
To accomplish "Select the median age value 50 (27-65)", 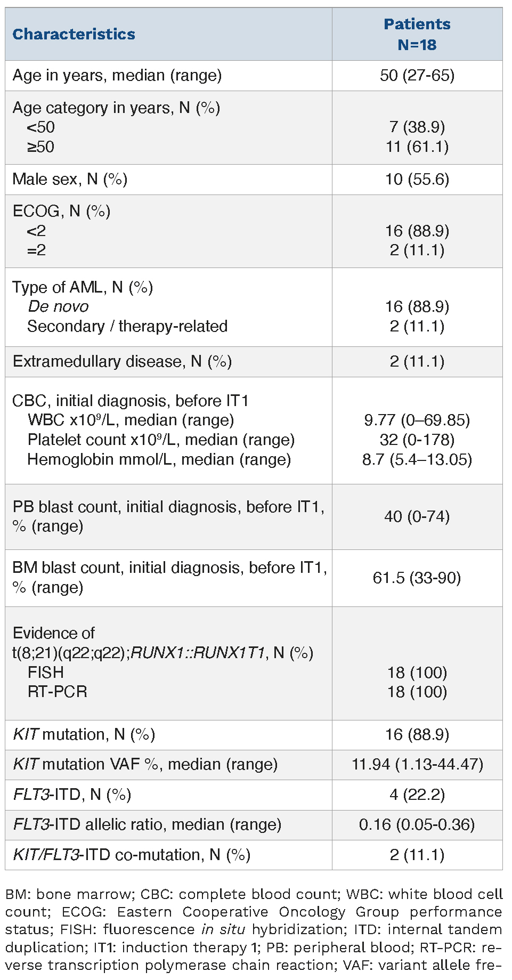I will pyautogui.click(x=417, y=75).
